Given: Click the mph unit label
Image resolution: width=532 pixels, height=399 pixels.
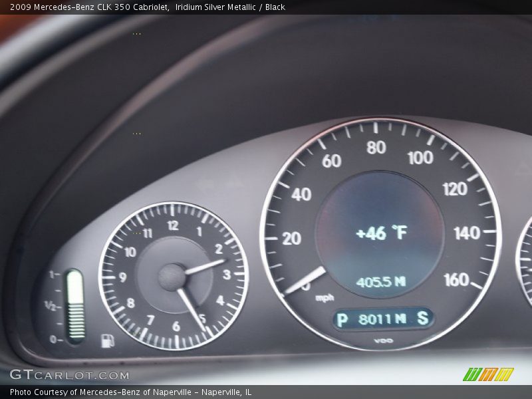Looking at the screenshot, I should pyautogui.click(x=325, y=298).
